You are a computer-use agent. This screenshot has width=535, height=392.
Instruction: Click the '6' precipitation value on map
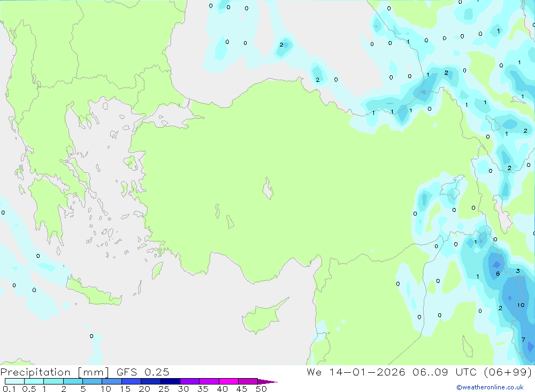498,274
